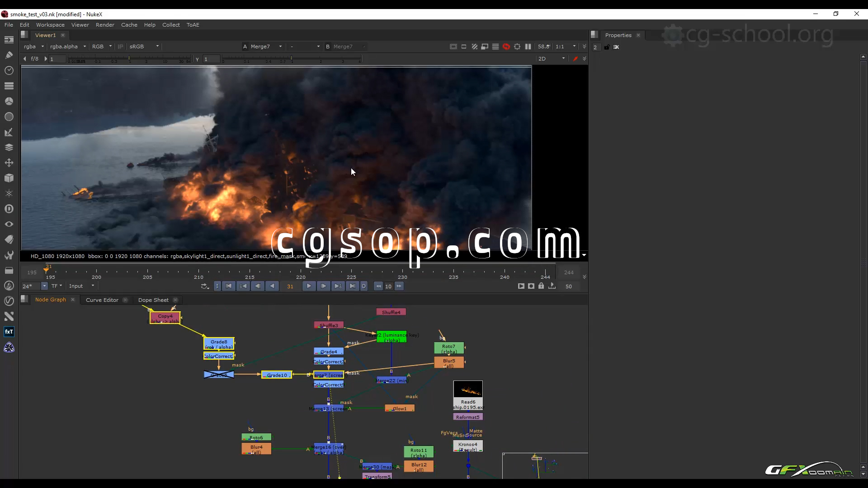This screenshot has width=868, height=488.
Task: Open the Render menu
Action: click(105, 25)
